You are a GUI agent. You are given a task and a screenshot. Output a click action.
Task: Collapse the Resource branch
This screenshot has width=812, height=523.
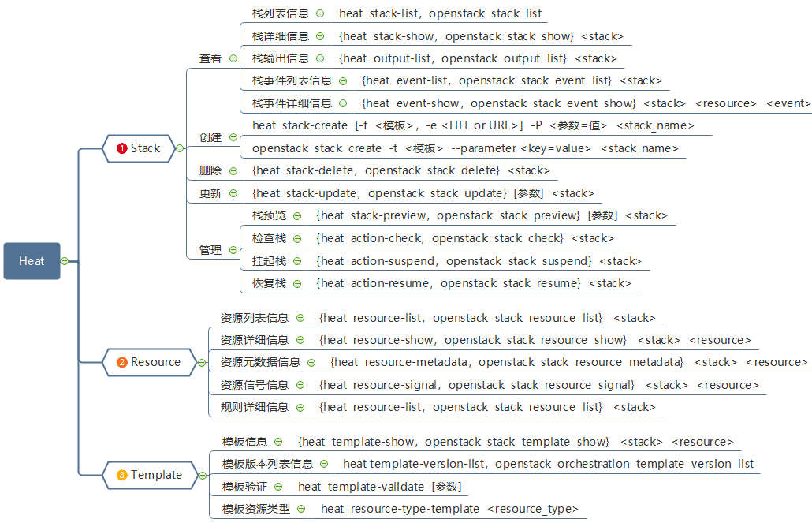point(202,362)
